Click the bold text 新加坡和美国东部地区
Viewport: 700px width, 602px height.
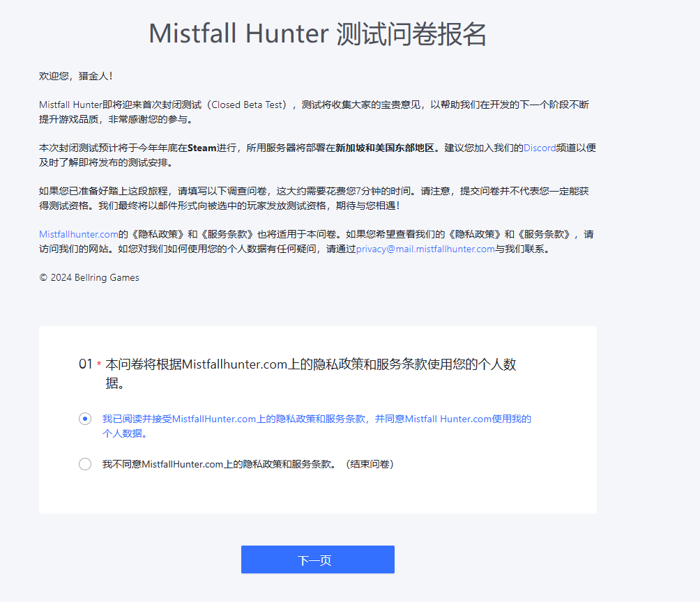[384, 148]
